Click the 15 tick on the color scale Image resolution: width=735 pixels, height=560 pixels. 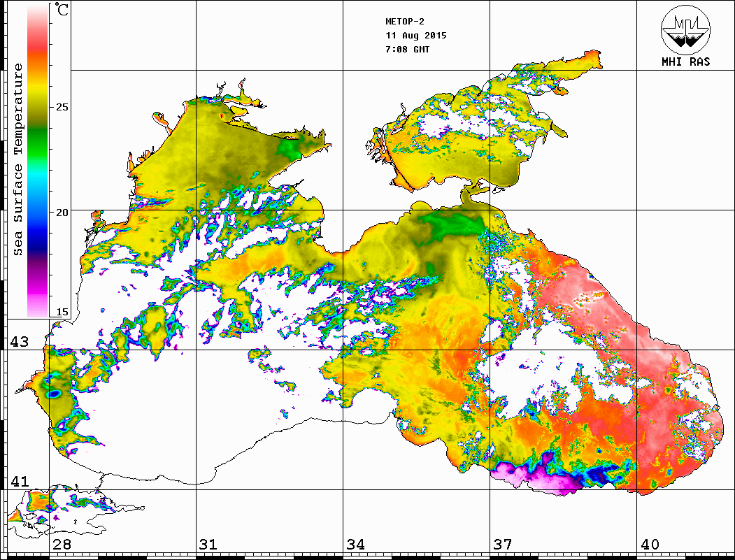point(62,312)
